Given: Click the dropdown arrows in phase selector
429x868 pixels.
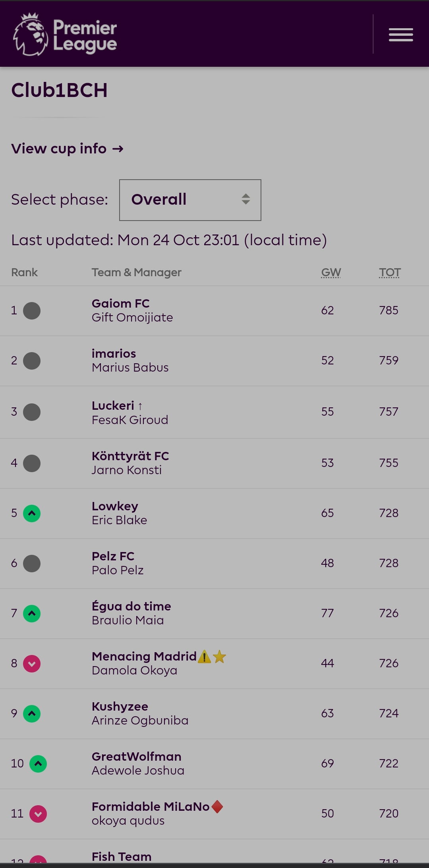Looking at the screenshot, I should point(246,199).
